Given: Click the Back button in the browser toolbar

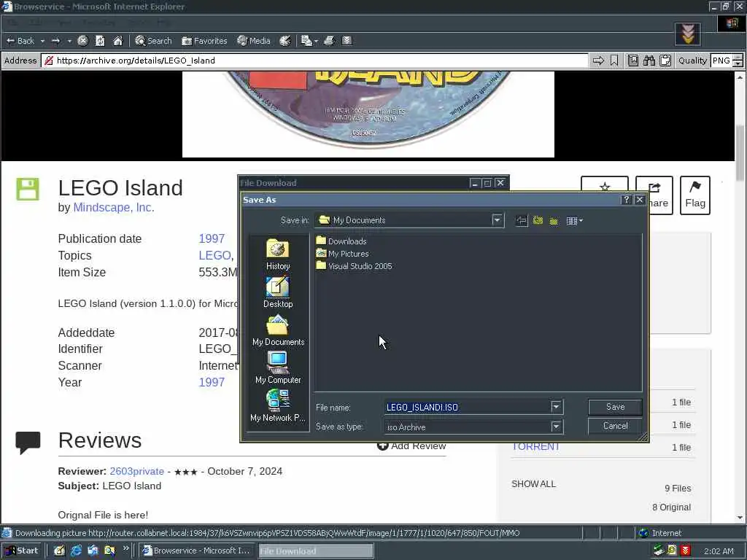Looking at the screenshot, I should [20, 41].
